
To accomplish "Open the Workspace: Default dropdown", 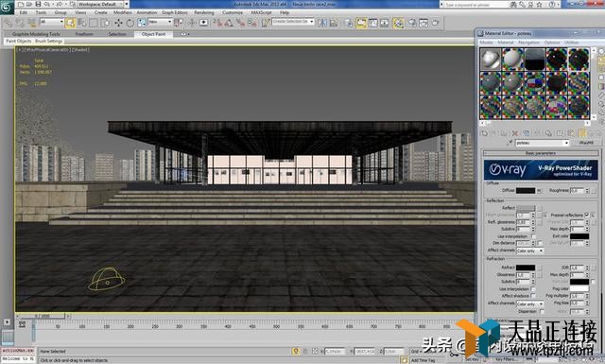I will [x=103, y=4].
